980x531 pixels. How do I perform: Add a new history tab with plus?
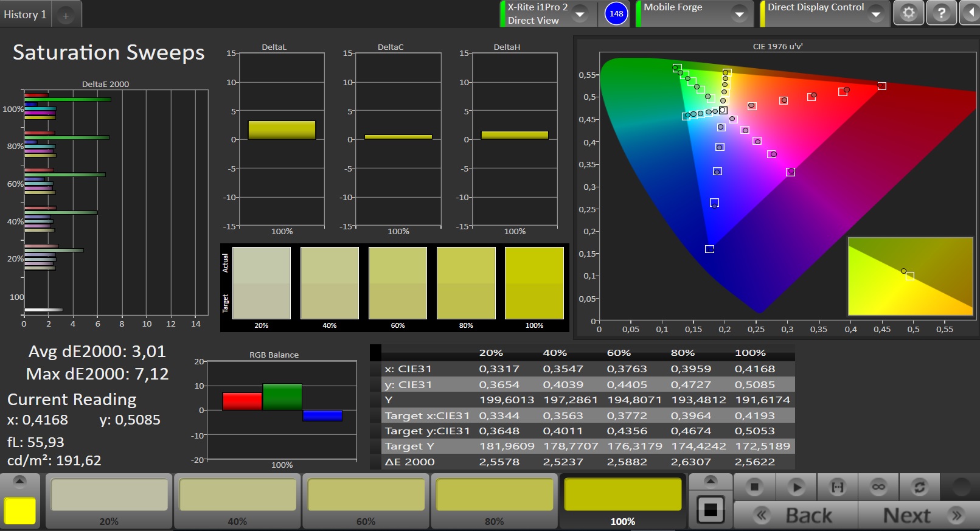point(66,16)
